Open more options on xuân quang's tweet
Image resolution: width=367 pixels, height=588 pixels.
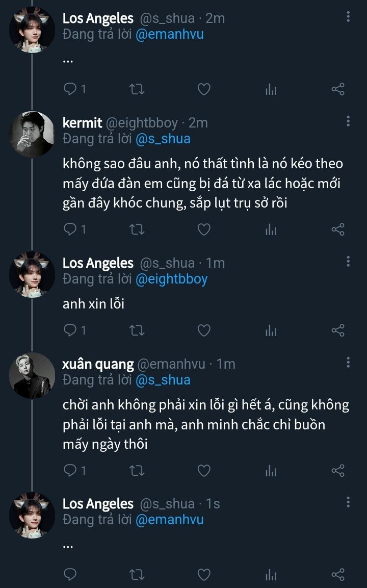tap(348, 363)
